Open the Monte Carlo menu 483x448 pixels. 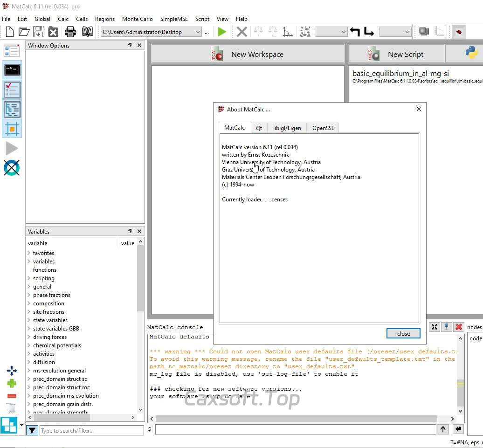(x=137, y=19)
